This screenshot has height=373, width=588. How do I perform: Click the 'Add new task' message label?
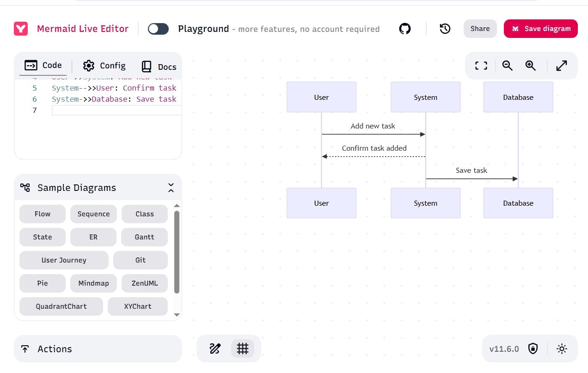pos(373,126)
